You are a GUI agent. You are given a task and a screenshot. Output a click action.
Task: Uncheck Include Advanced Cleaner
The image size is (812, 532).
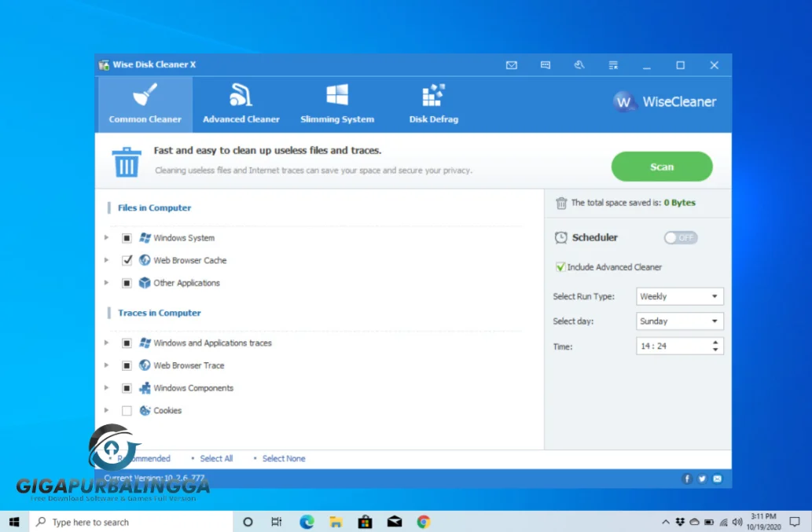(x=560, y=267)
